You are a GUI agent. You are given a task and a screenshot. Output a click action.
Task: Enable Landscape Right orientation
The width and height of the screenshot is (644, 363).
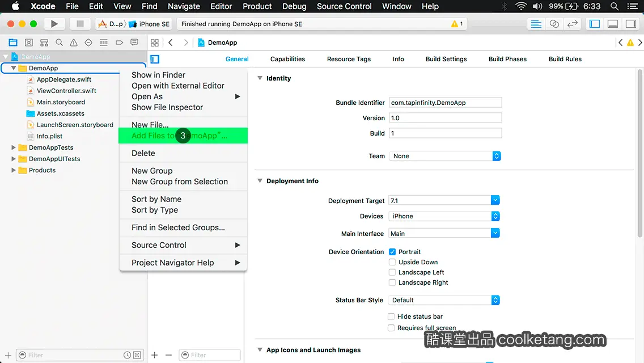(392, 282)
